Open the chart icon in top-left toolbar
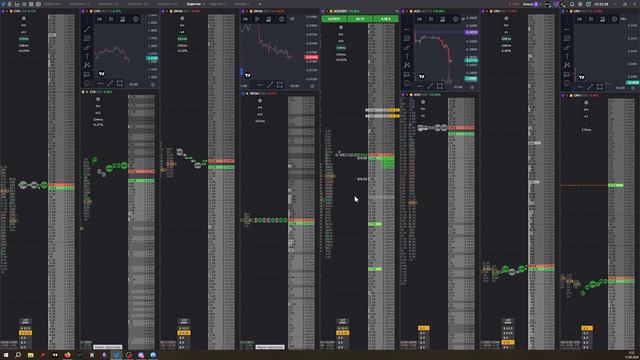Viewport: 640px width, 360px height. 17,4
